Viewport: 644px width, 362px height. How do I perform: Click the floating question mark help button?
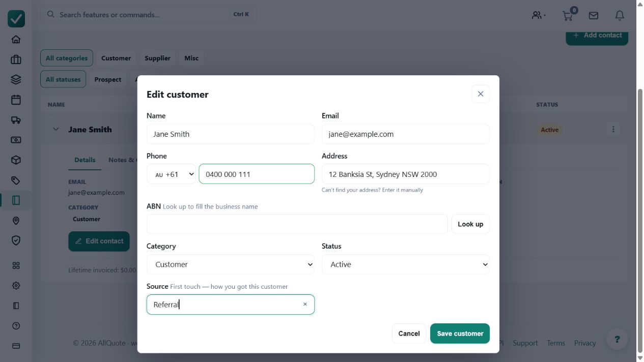click(x=617, y=339)
